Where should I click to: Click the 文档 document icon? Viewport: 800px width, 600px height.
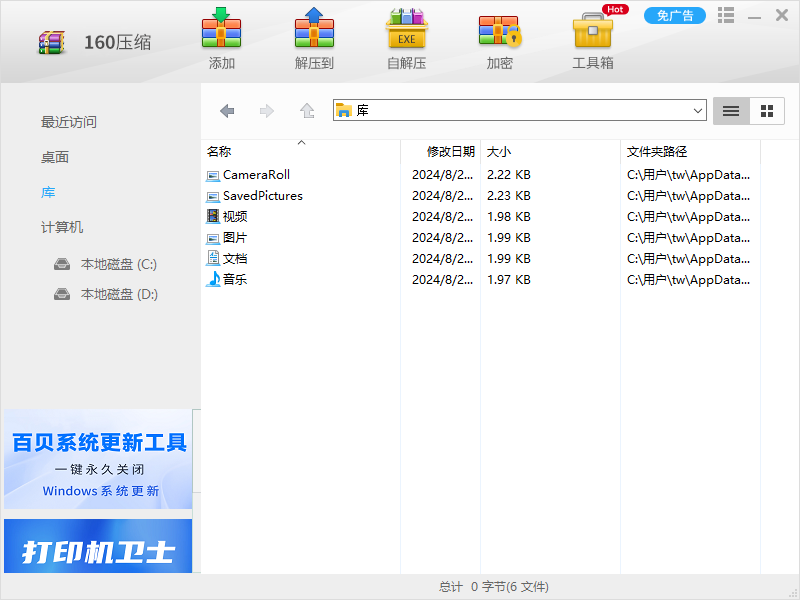pyautogui.click(x=213, y=258)
